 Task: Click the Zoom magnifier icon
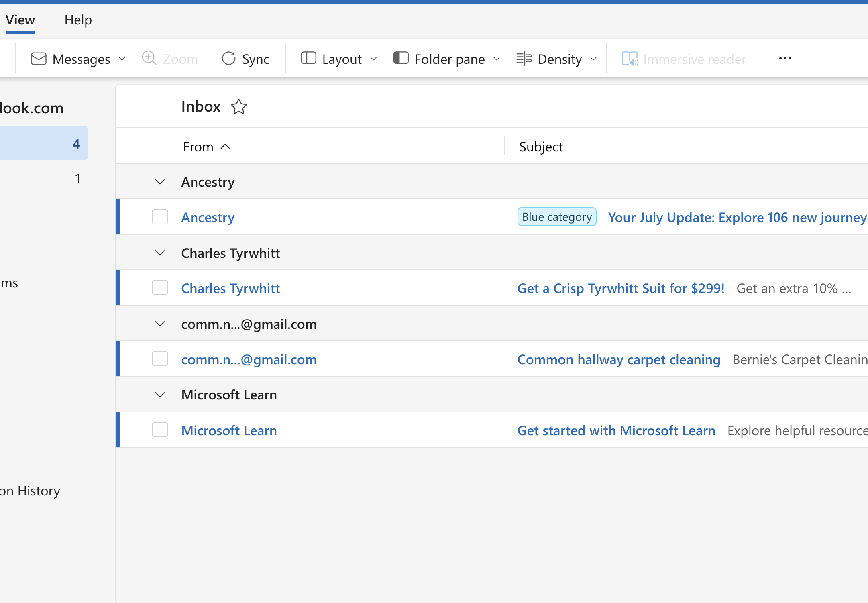click(149, 58)
